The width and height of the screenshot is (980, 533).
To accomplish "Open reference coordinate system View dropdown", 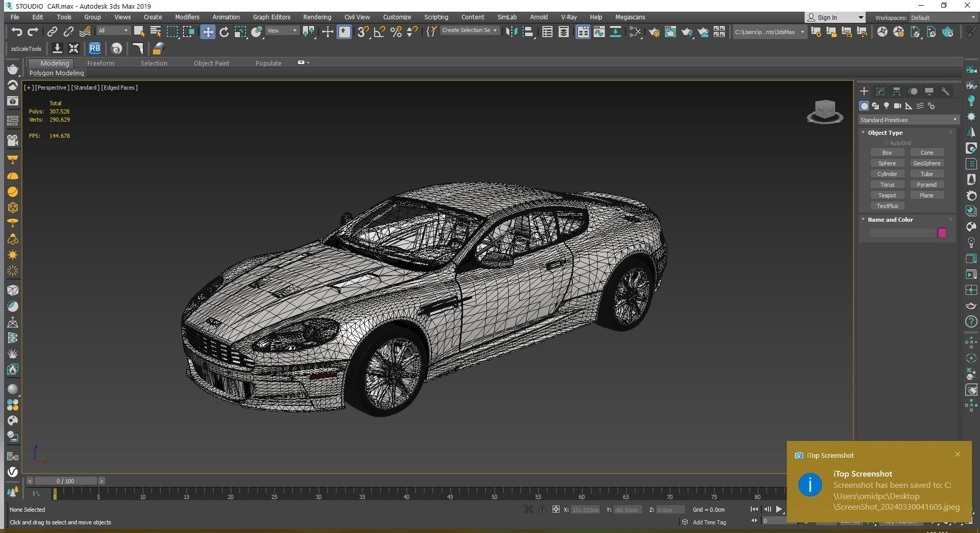I will [282, 31].
